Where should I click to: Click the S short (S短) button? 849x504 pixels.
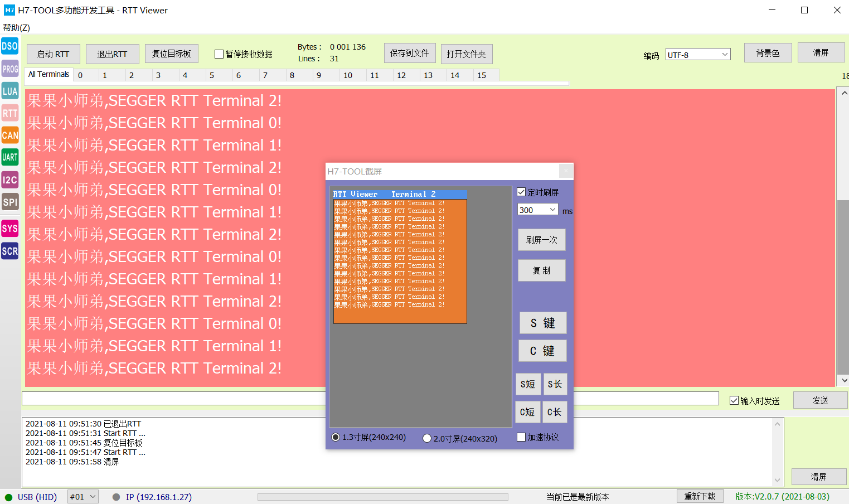[528, 384]
